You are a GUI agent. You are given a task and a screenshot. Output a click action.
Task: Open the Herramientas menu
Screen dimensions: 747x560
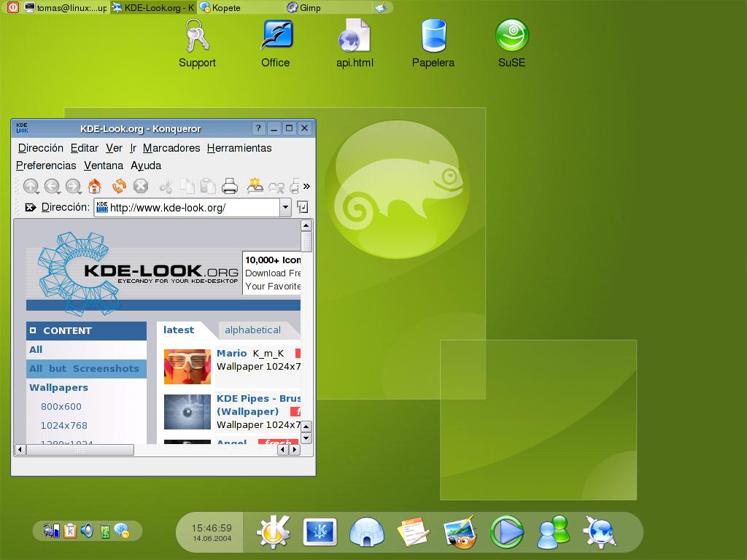[241, 148]
